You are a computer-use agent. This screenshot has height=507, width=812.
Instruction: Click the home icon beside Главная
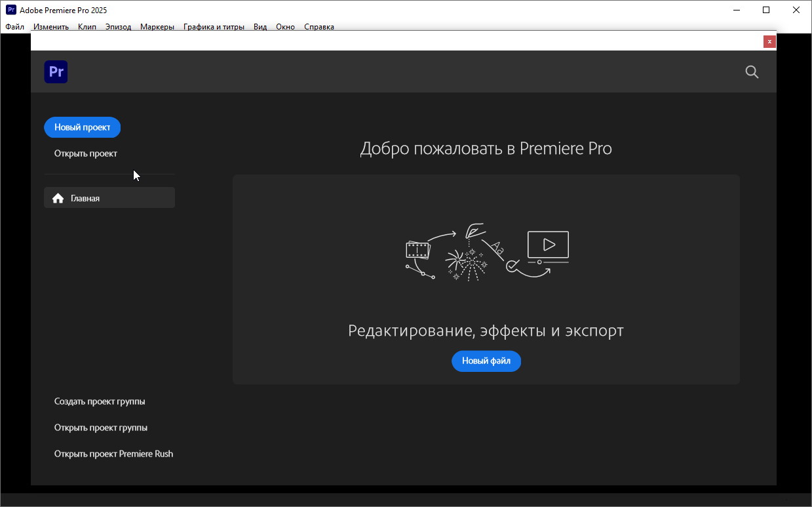[58, 198]
